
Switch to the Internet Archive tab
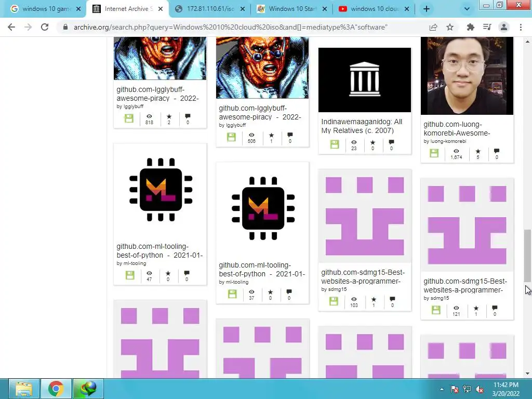point(127,9)
